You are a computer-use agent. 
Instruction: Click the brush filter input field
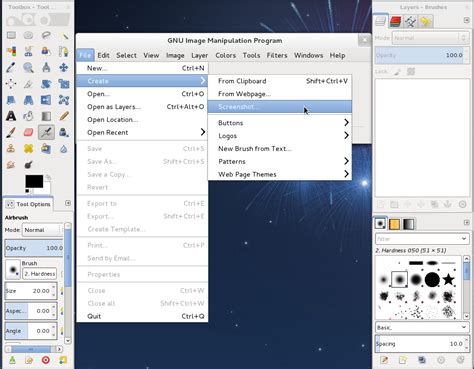[x=418, y=239]
